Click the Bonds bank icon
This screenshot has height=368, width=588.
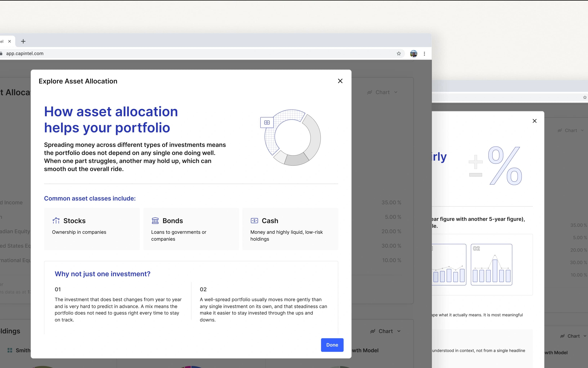coord(155,220)
